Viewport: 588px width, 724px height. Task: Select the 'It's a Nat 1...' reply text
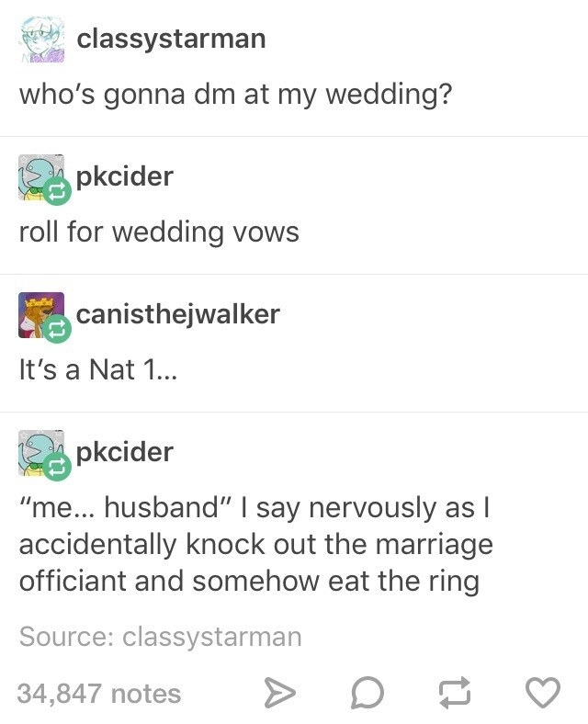97,370
